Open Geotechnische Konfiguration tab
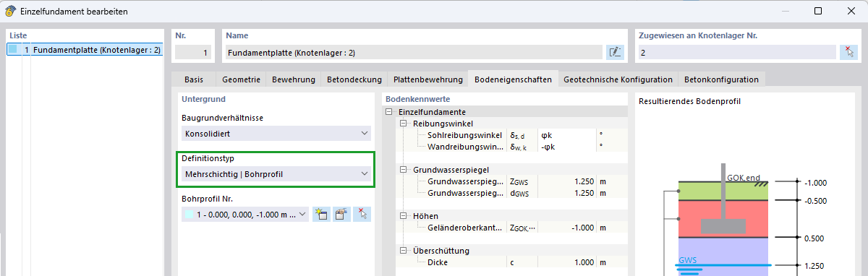The image size is (868, 276). click(618, 79)
